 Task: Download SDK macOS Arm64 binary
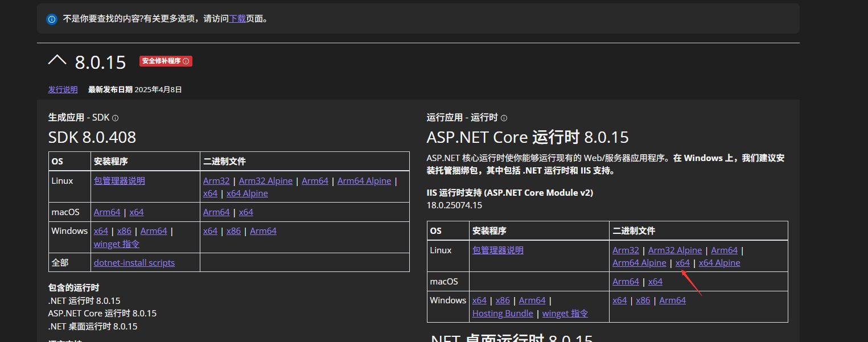(x=216, y=212)
